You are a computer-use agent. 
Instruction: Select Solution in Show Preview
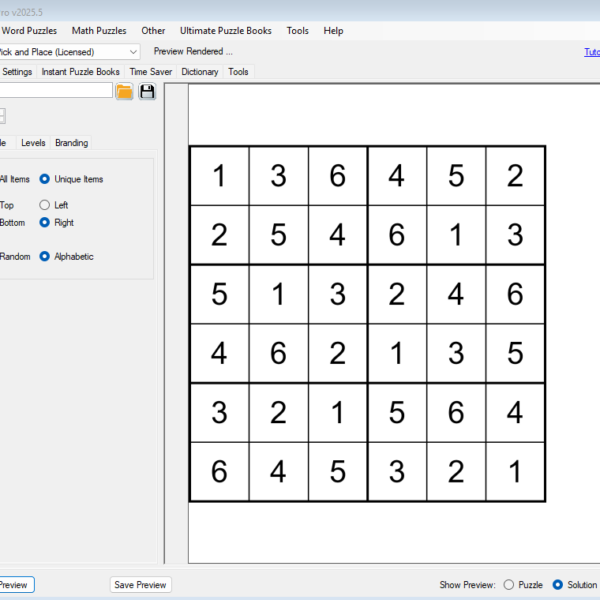pyautogui.click(x=558, y=585)
